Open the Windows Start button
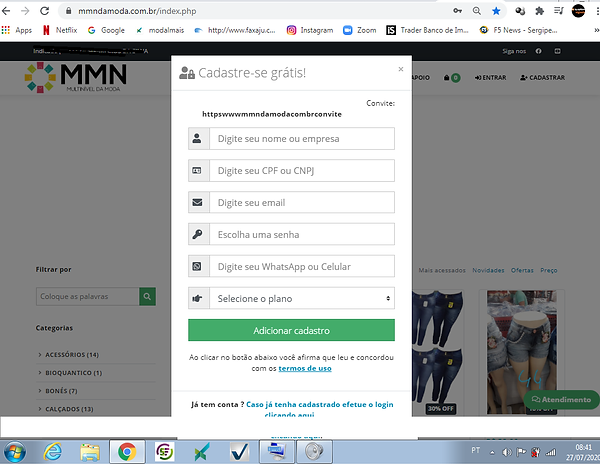Viewport: 600px width, 465px height. pos(15,452)
